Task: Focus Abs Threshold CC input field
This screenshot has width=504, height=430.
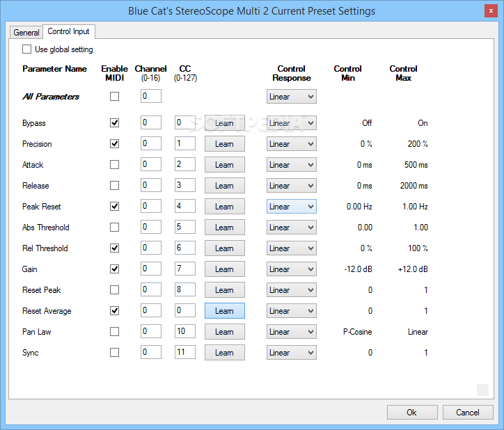Action: click(184, 227)
